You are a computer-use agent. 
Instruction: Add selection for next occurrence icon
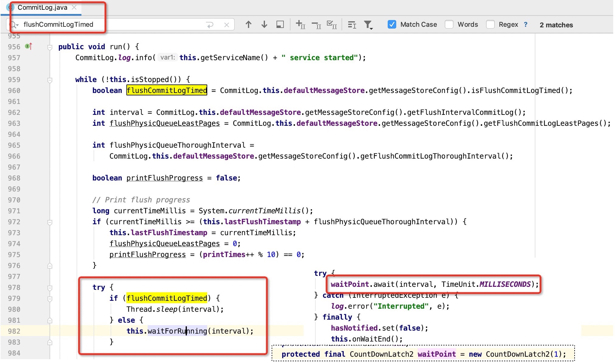point(300,25)
